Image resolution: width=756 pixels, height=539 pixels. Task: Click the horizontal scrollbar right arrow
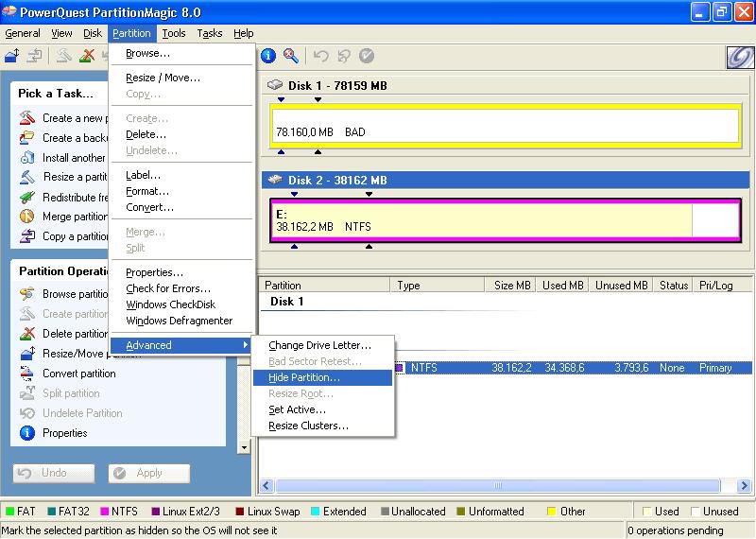click(744, 485)
